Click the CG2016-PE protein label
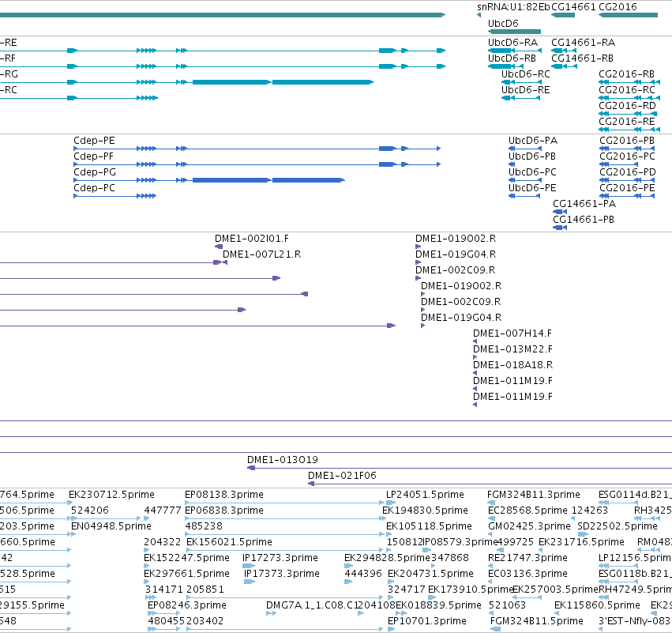Image resolution: width=672 pixels, height=633 pixels. pyautogui.click(x=627, y=188)
